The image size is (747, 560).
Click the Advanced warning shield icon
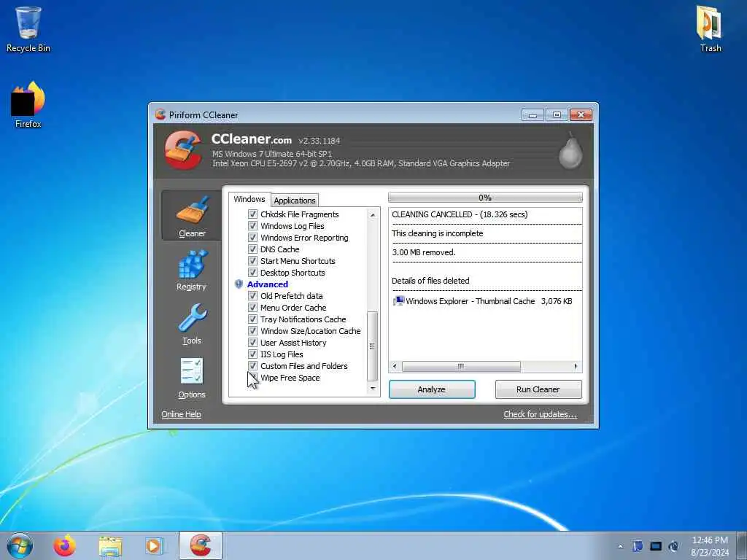[239, 284]
